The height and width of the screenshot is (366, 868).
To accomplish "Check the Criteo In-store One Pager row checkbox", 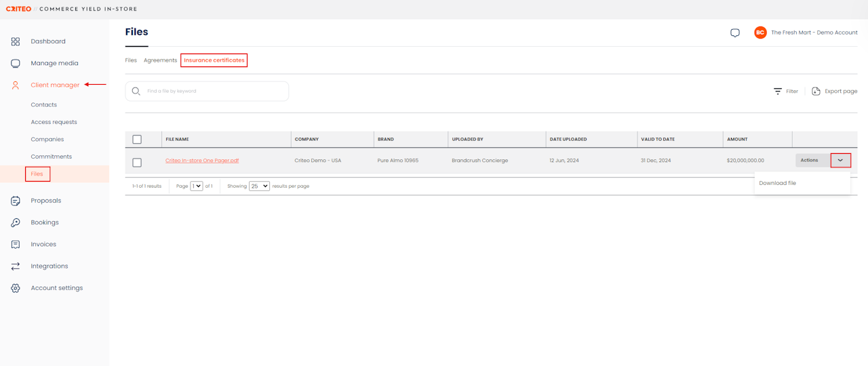I will coord(137,163).
